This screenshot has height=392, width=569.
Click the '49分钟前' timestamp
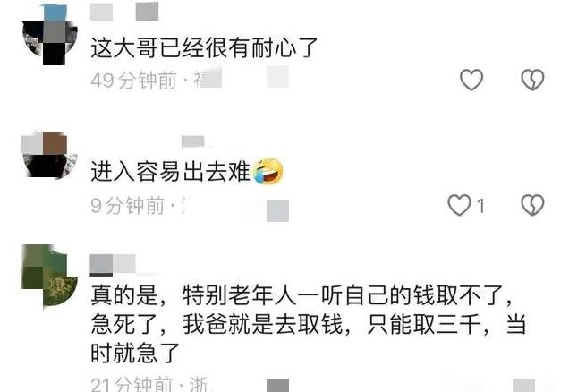[133, 81]
